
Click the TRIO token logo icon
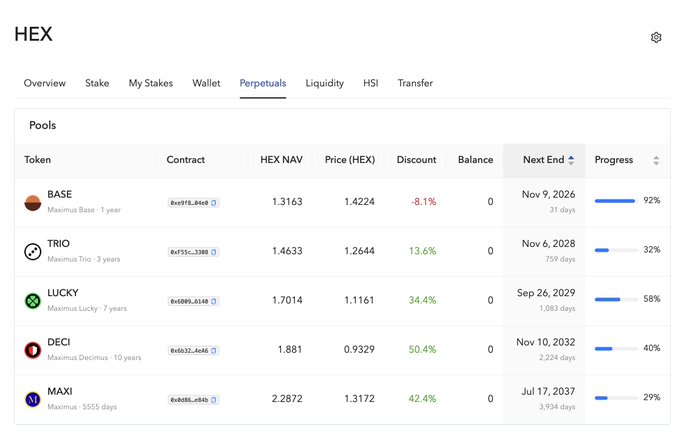(33, 252)
